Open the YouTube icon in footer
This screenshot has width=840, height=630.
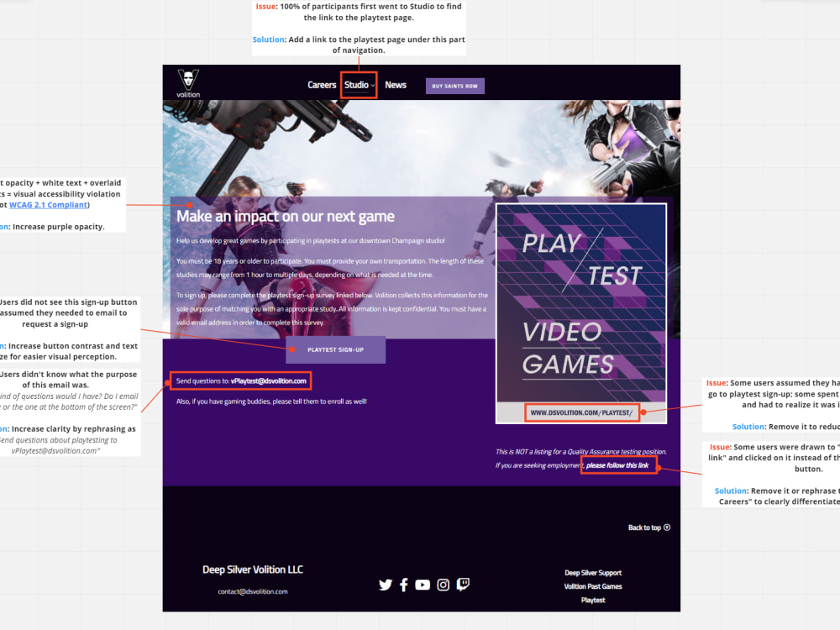423,585
